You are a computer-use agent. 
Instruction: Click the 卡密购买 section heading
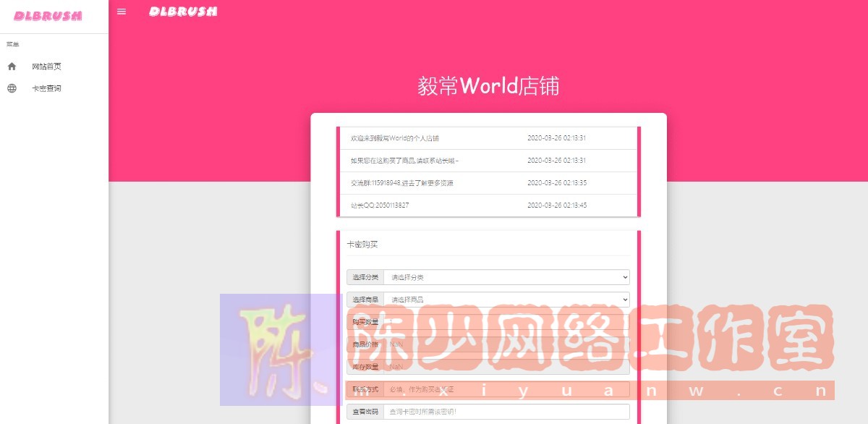pos(362,245)
